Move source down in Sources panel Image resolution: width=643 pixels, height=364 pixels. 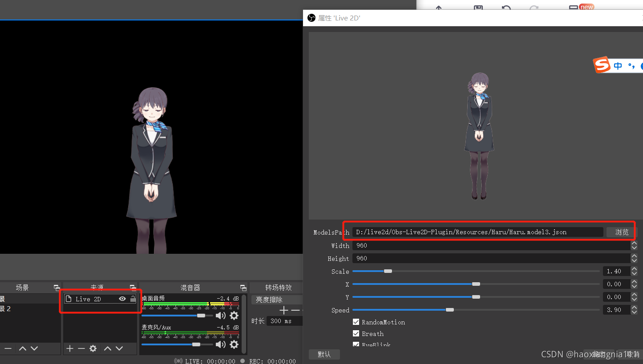coord(119,348)
